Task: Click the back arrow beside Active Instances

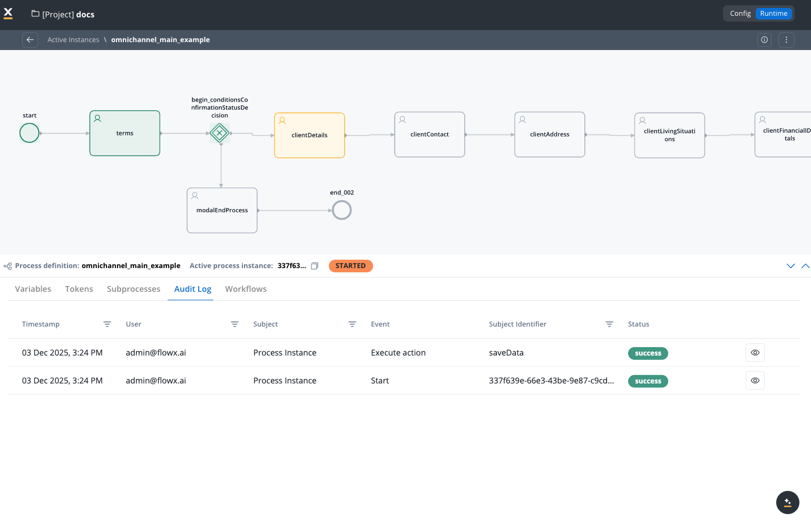Action: pos(30,40)
